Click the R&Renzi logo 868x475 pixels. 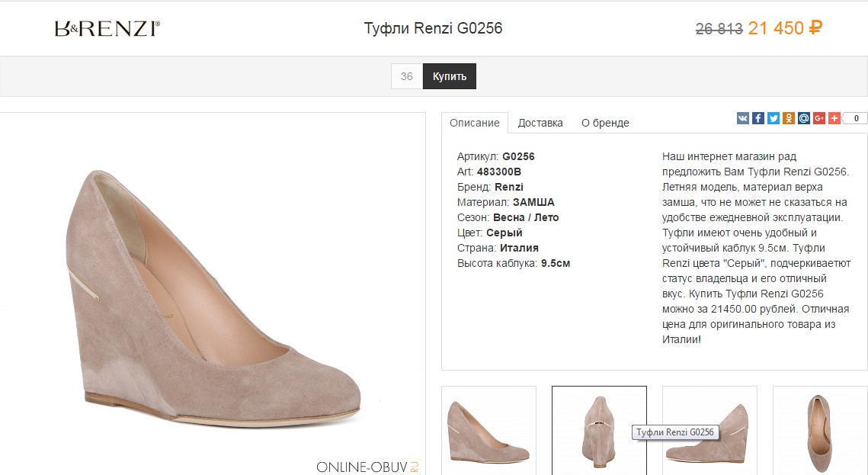107,29
